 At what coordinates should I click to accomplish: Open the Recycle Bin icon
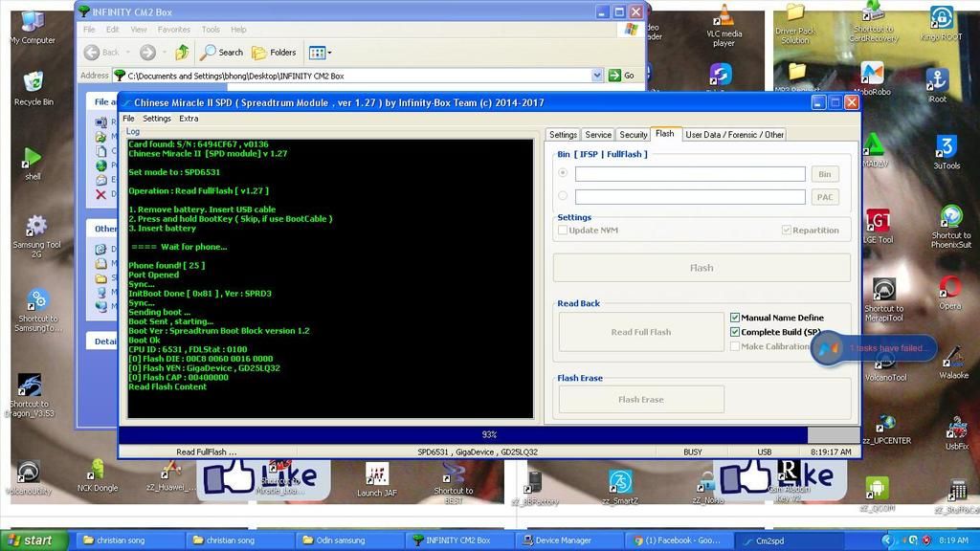coord(33,84)
